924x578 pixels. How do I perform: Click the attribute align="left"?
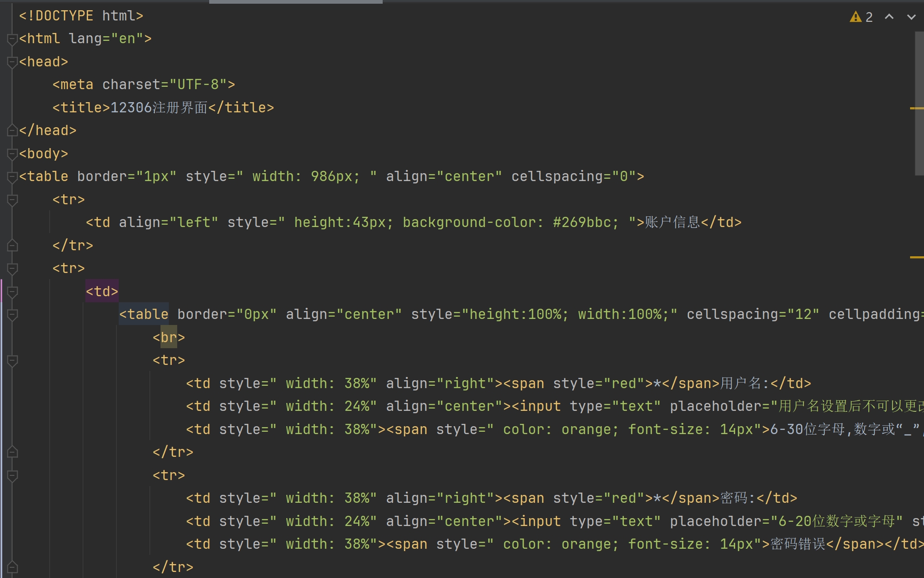[168, 222]
